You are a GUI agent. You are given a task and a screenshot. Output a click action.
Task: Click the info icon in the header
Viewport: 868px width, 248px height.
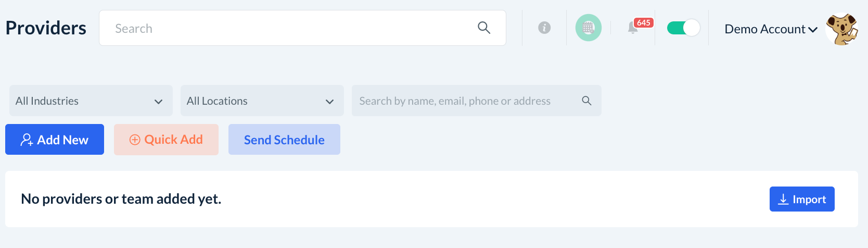(544, 28)
